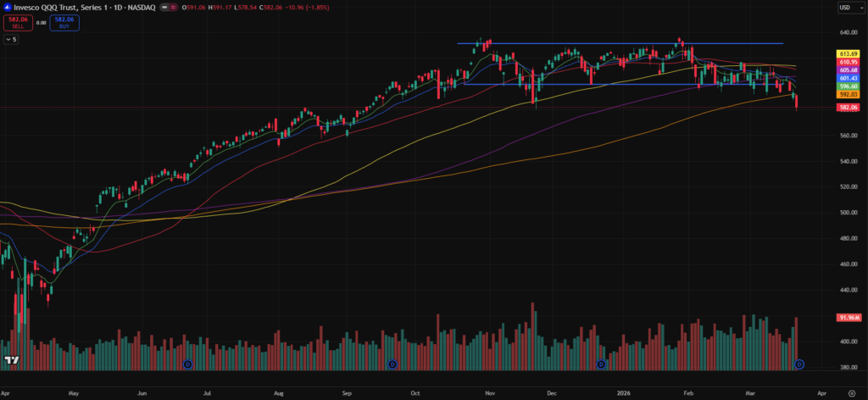Click the dividend marker near late June

tap(188, 364)
